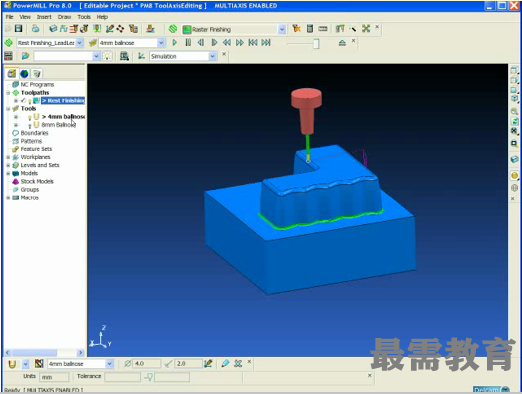Toggle the ViewMill icon on third toolbar
Image resolution: width=522 pixels, height=394 pixels.
[8, 56]
